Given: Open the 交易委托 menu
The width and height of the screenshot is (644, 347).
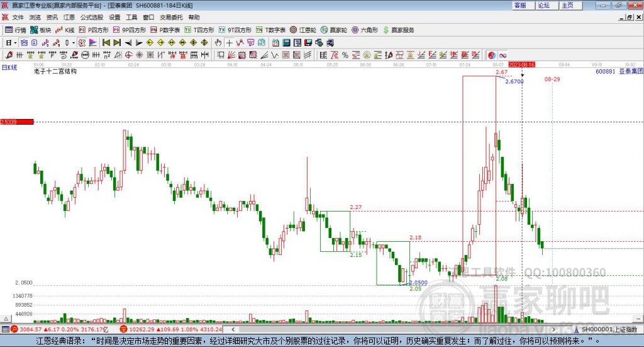Looking at the screenshot, I should pyautogui.click(x=171, y=17).
